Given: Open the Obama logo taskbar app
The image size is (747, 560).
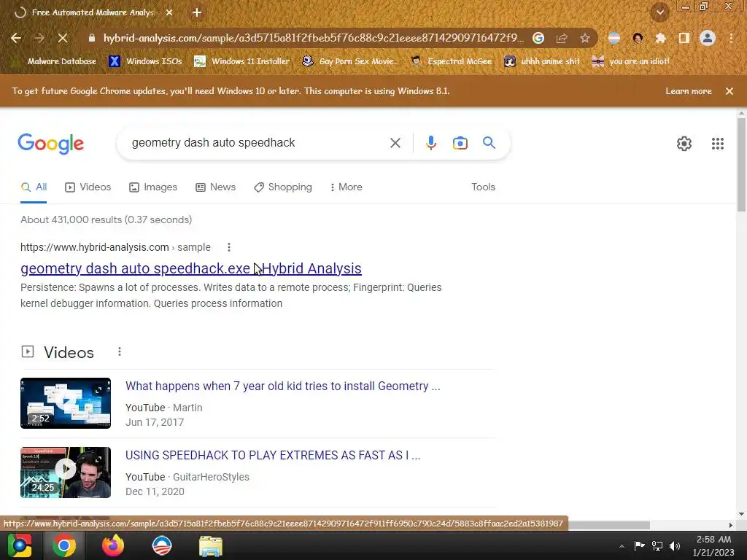Looking at the screenshot, I should pyautogui.click(x=161, y=545).
